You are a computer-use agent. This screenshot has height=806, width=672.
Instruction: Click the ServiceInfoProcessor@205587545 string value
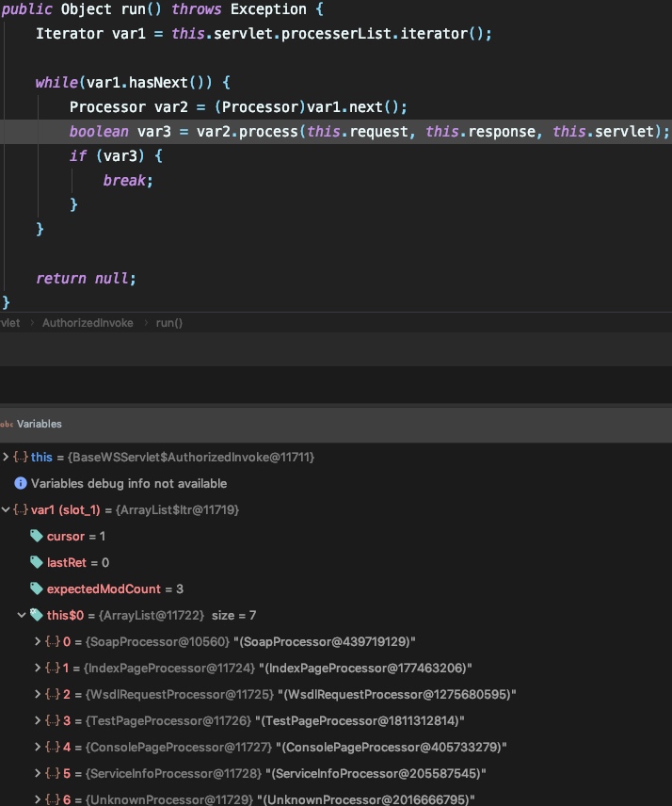(376, 773)
